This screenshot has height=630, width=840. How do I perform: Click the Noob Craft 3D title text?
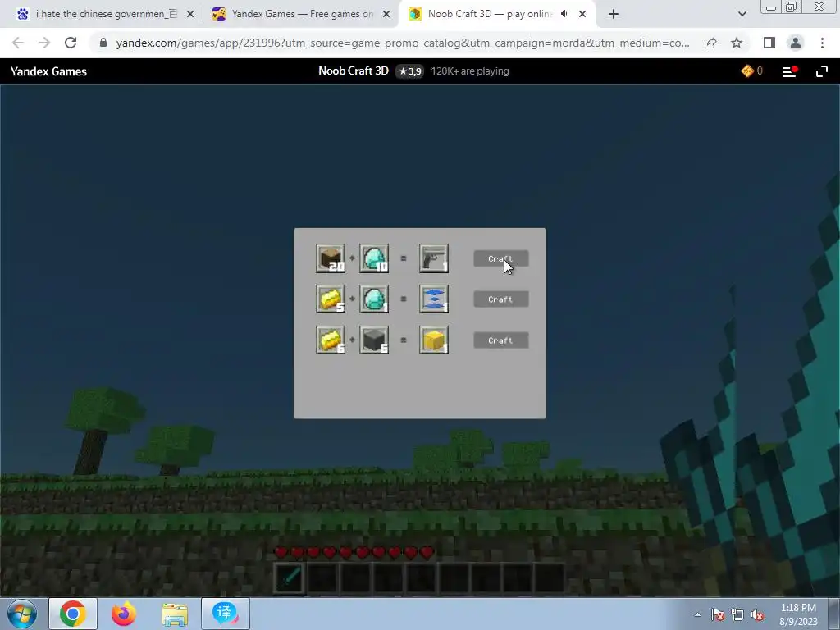click(x=354, y=71)
